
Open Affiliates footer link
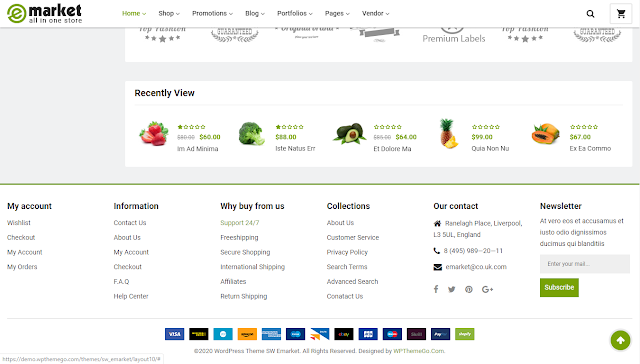click(x=233, y=282)
